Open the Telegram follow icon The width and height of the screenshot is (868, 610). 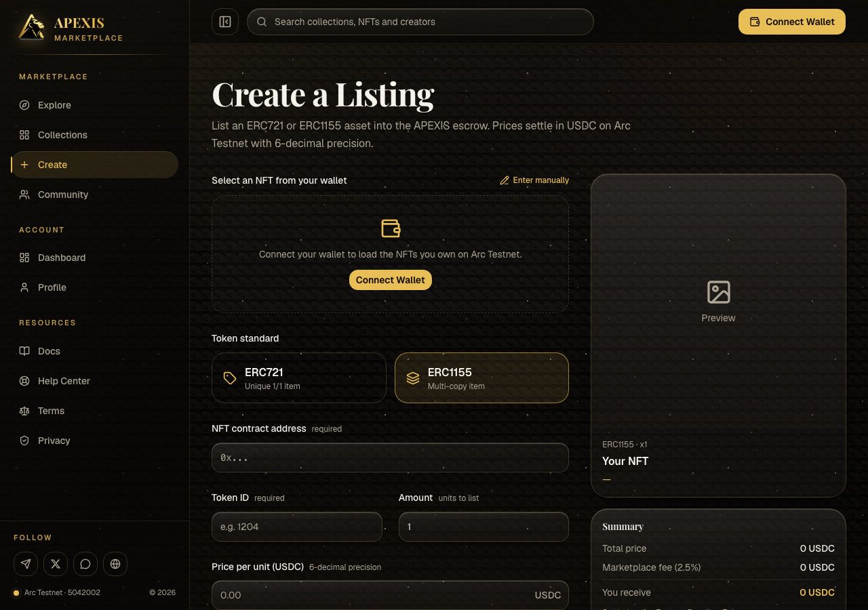pos(26,564)
